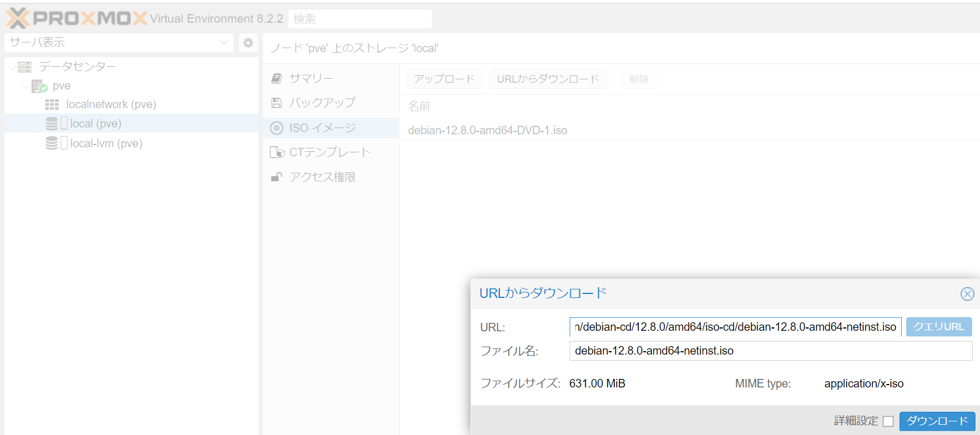The image size is (980, 435).
Task: Collapse the pve node
Action: (26, 87)
